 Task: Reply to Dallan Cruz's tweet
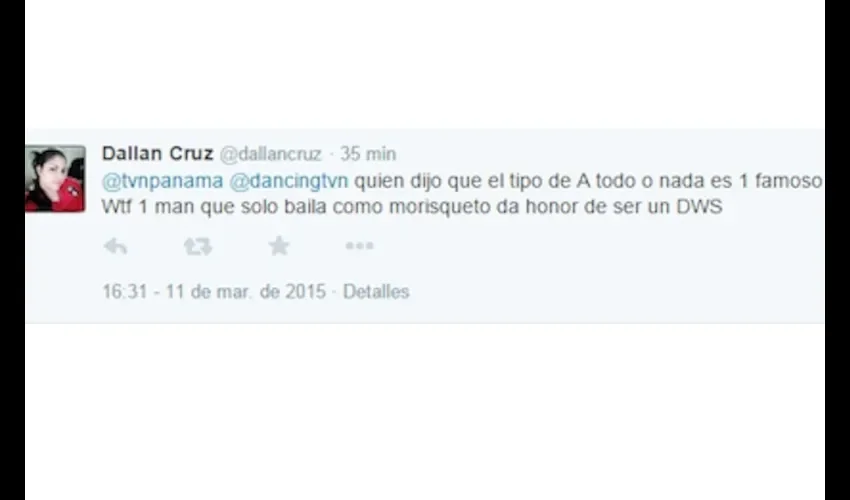[115, 246]
